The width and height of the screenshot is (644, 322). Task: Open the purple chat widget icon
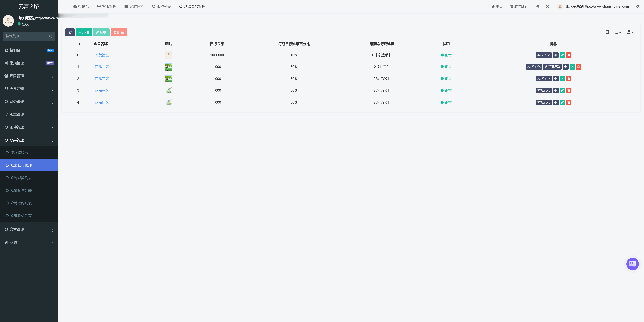point(632,264)
